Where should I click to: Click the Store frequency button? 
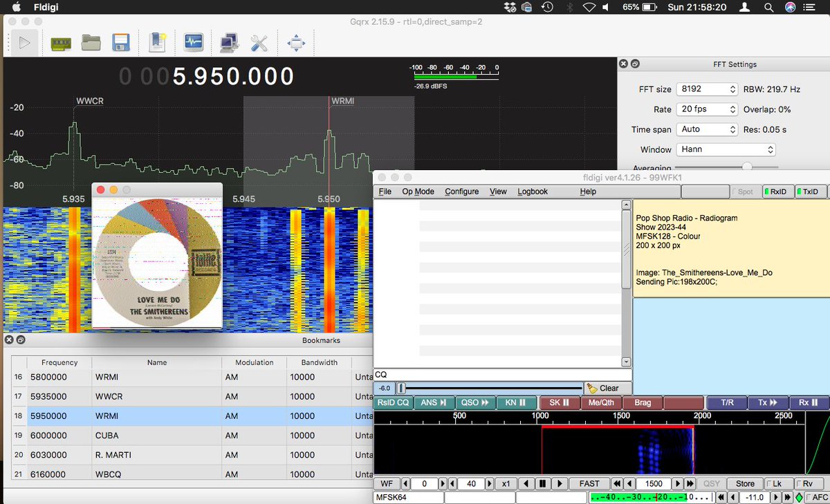[x=745, y=484]
